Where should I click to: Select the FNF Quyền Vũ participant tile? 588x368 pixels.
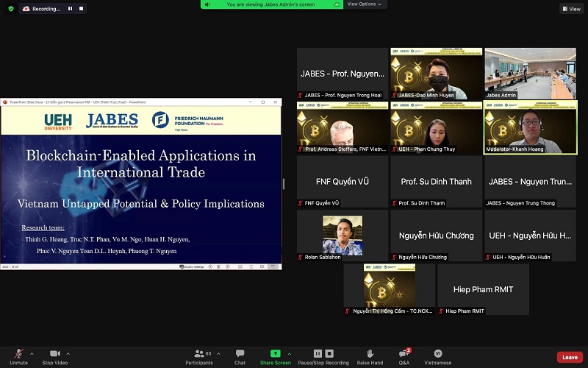pyautogui.click(x=343, y=181)
